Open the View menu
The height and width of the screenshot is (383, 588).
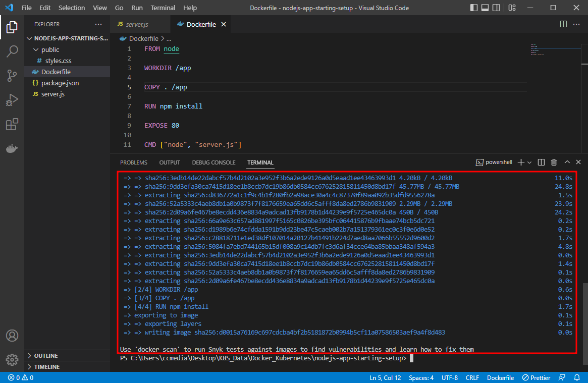(100, 8)
